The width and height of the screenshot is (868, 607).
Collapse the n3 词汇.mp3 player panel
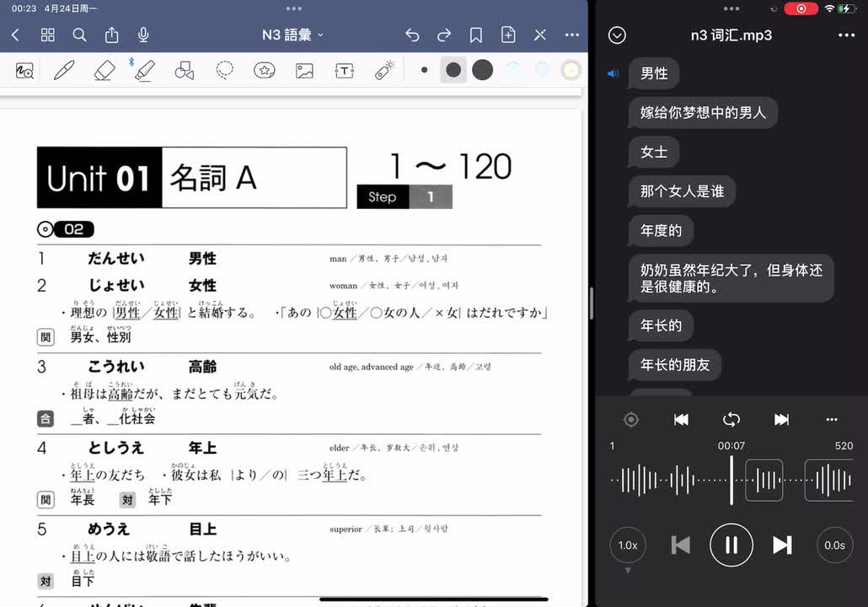617,35
